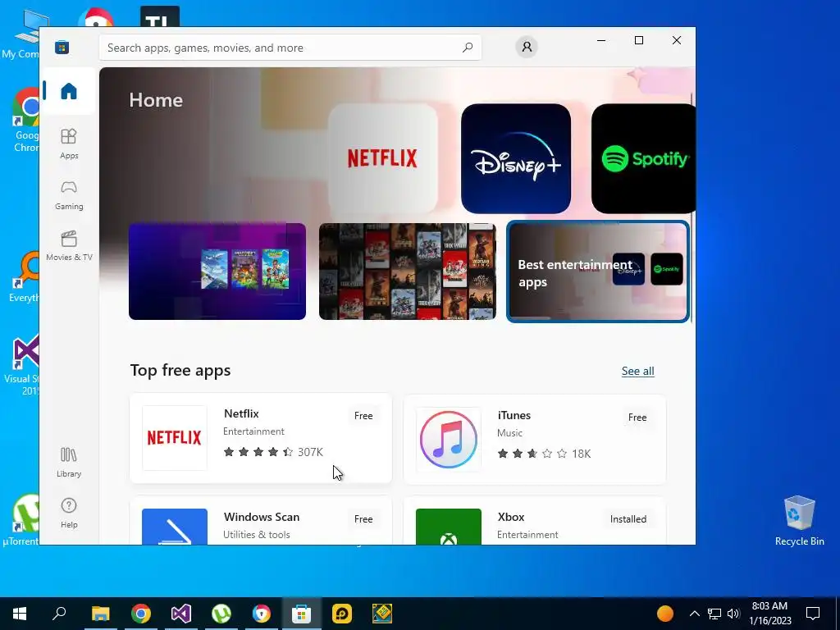Click the Windows Scan app icon
The height and width of the screenshot is (630, 840).
(175, 527)
